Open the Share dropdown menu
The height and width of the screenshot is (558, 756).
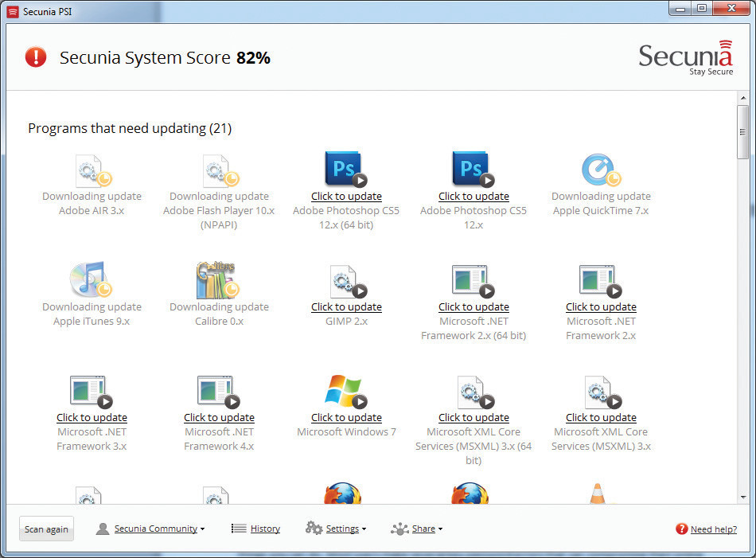pyautogui.click(x=423, y=529)
